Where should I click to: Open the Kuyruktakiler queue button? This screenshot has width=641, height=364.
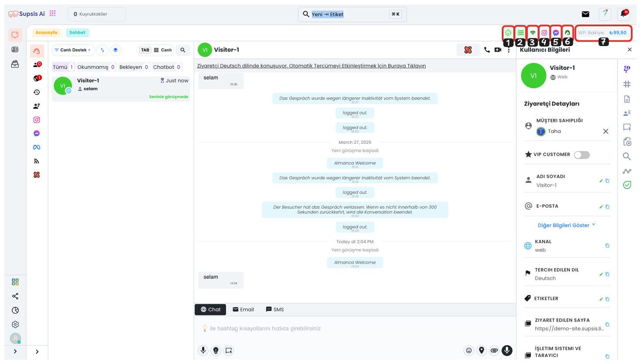(x=97, y=14)
